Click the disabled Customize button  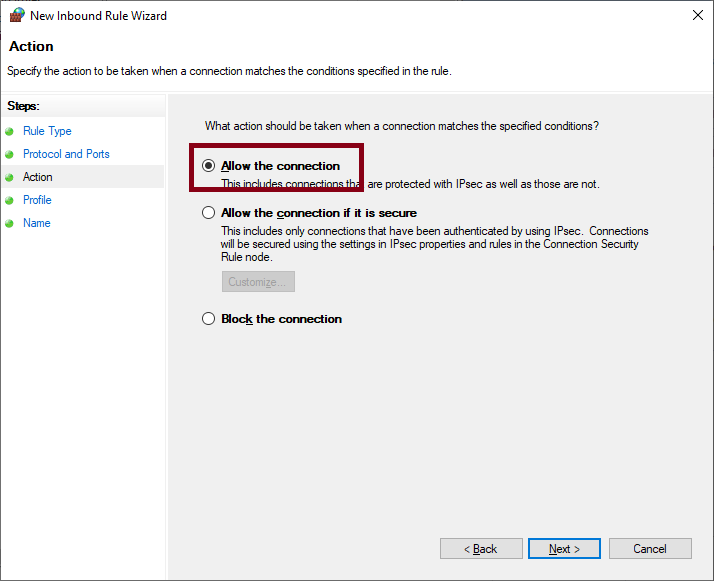coord(258,281)
